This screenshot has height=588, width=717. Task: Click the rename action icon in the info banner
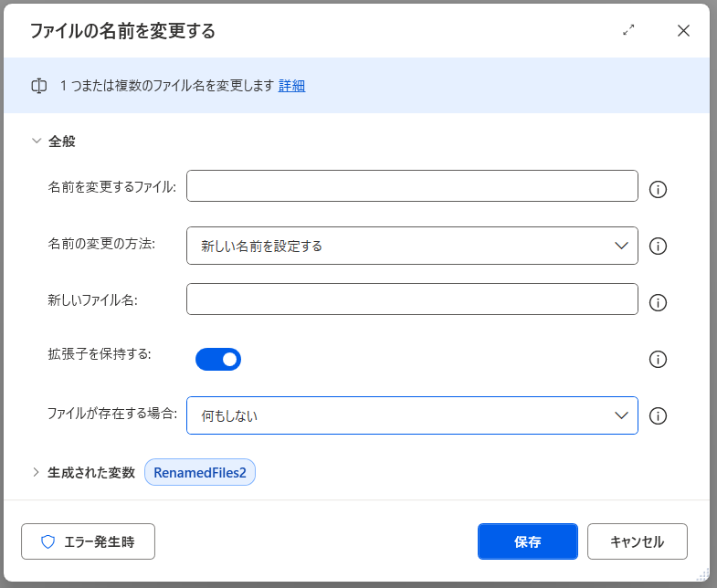click(x=39, y=86)
